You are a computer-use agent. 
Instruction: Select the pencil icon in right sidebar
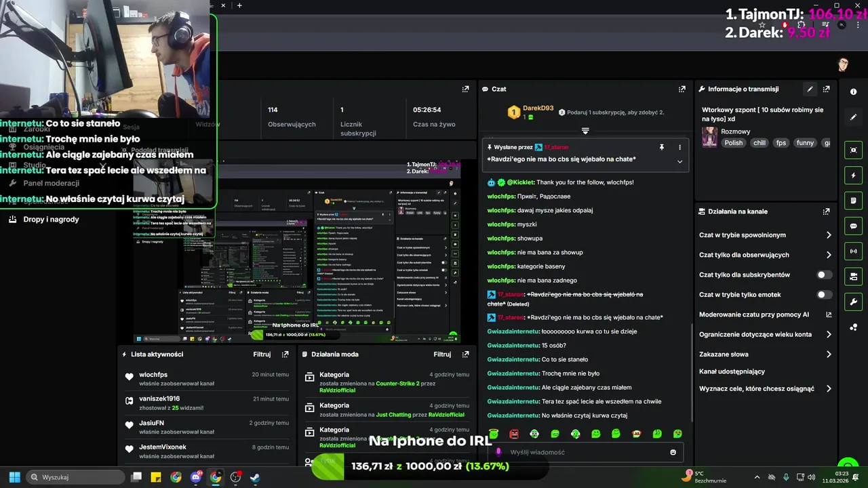coord(853,117)
